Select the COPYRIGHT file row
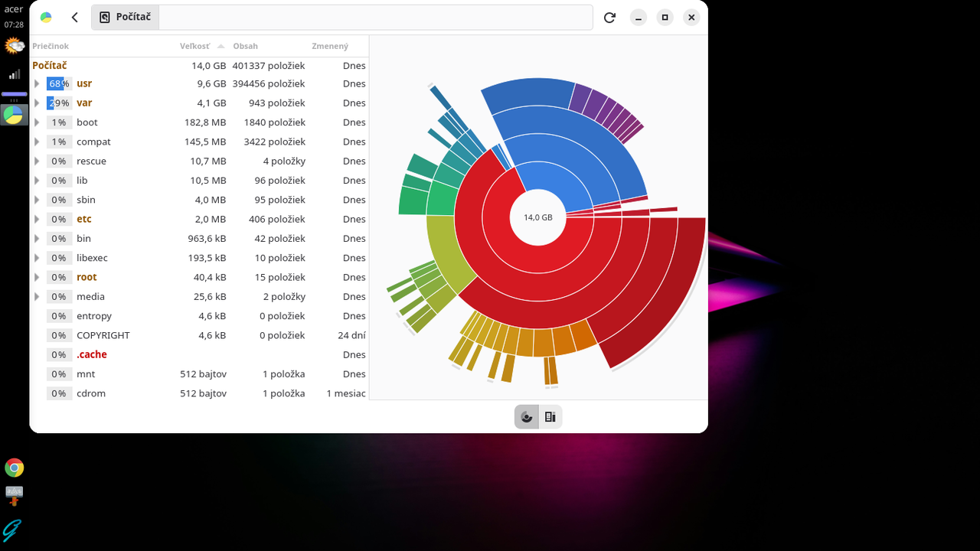 [x=199, y=335]
